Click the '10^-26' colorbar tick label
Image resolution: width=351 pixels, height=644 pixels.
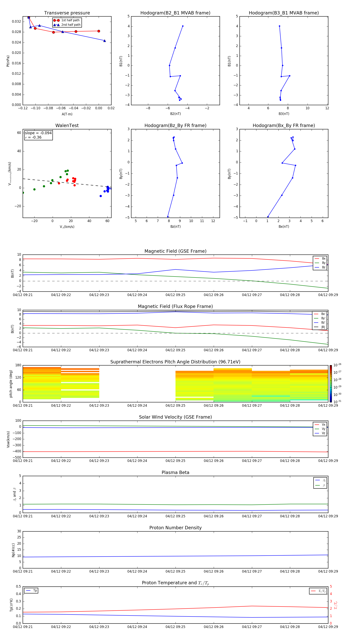(337, 365)
